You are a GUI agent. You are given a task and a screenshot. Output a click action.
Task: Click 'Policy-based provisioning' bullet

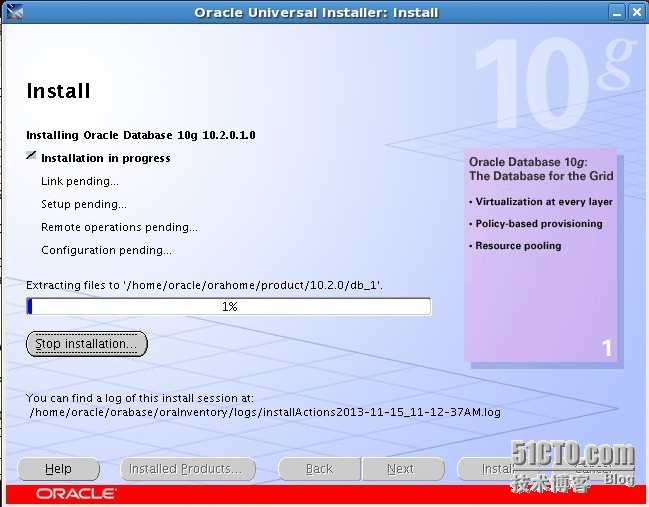click(536, 223)
